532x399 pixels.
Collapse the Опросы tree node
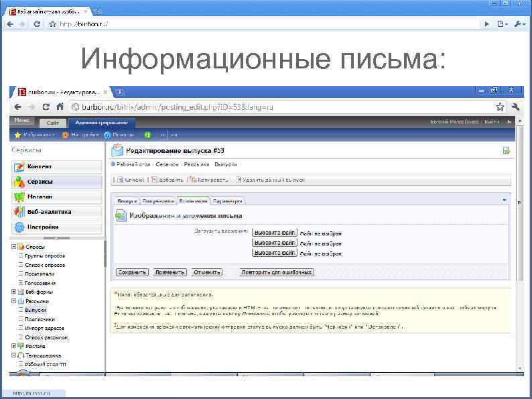[13, 247]
